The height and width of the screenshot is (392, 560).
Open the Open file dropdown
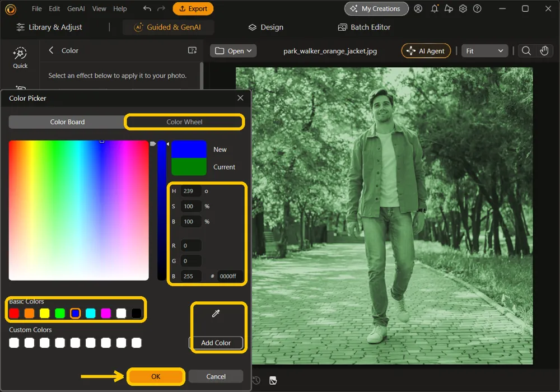(233, 51)
